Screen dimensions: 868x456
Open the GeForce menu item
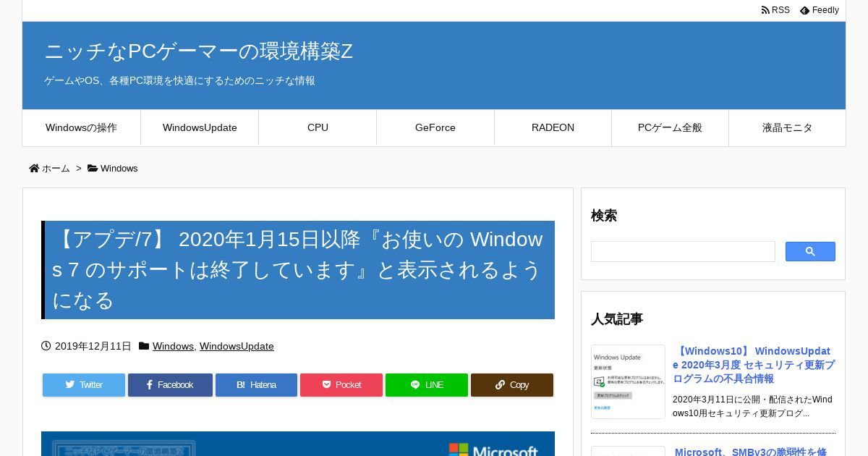435,127
